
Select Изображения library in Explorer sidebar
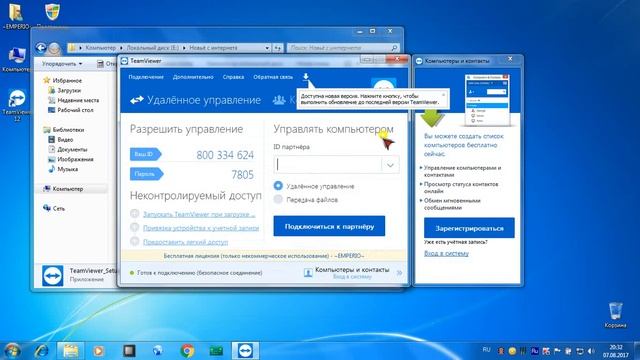[75, 159]
